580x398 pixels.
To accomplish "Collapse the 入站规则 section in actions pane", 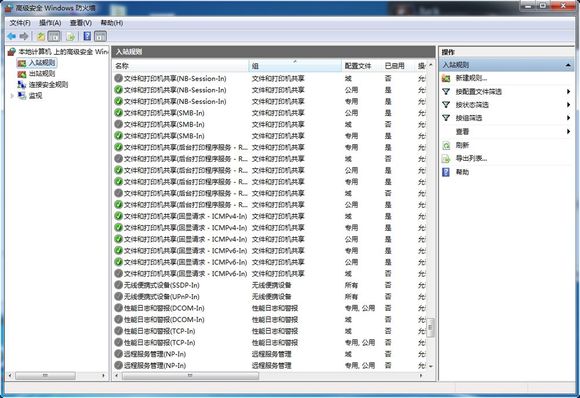I will (x=568, y=65).
